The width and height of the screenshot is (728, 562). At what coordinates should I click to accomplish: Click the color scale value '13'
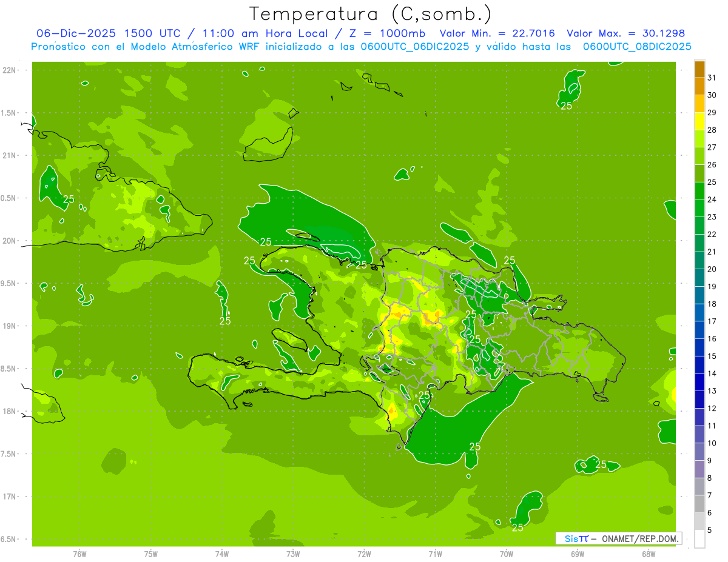pos(712,391)
